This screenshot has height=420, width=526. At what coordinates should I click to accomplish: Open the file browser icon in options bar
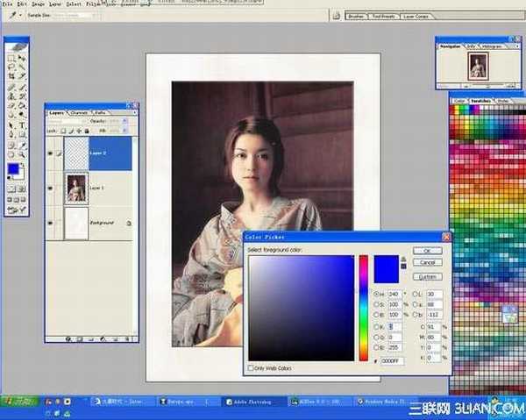(x=334, y=16)
